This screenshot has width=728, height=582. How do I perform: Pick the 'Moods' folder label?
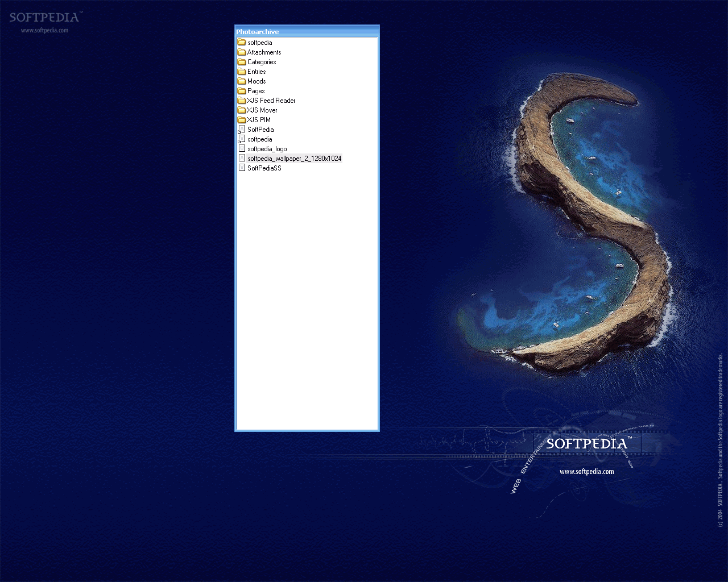pos(257,81)
